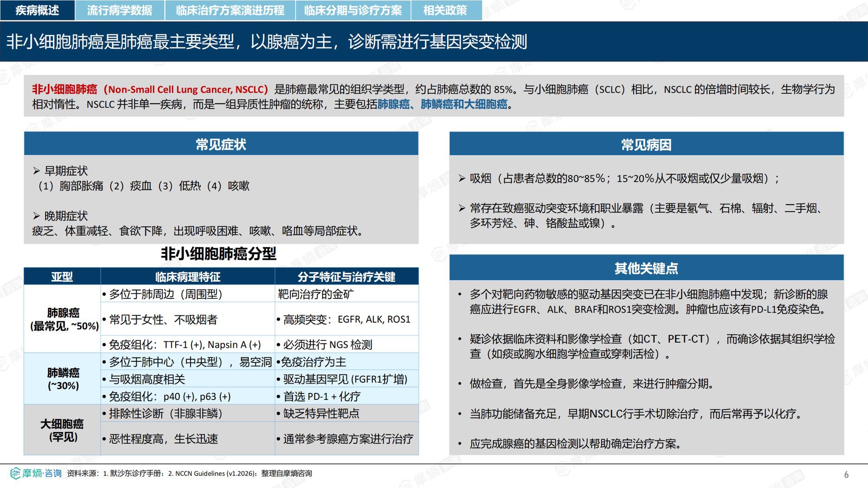Click the 必须进行 NGS 检测 cell
The image size is (868, 488).
pyautogui.click(x=346, y=344)
